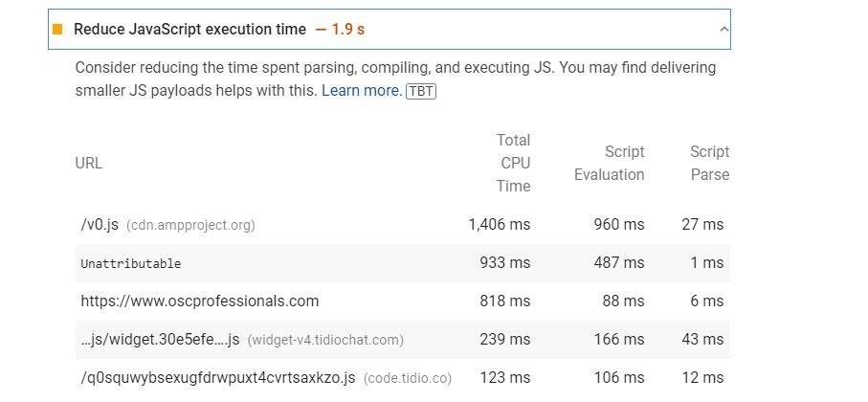Open the https://www.oscprofessionals.com URL
868x402 pixels.
(199, 301)
